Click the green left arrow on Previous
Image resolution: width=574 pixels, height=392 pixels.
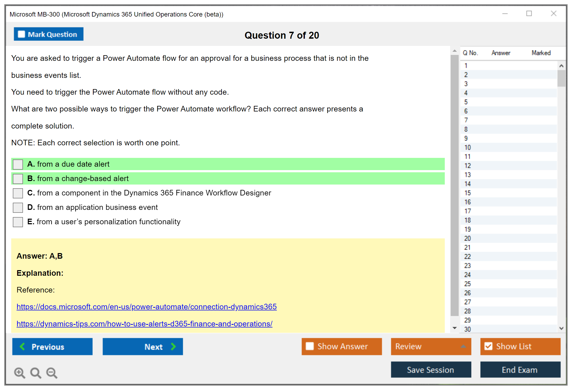click(x=22, y=346)
